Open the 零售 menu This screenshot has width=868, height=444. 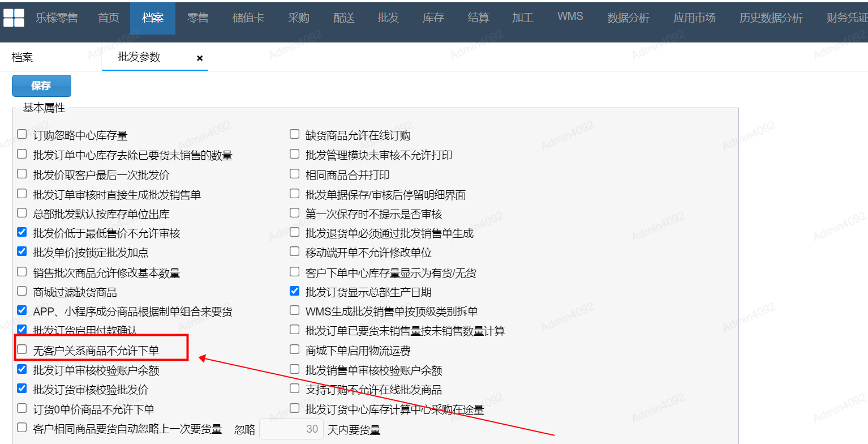[x=198, y=18]
